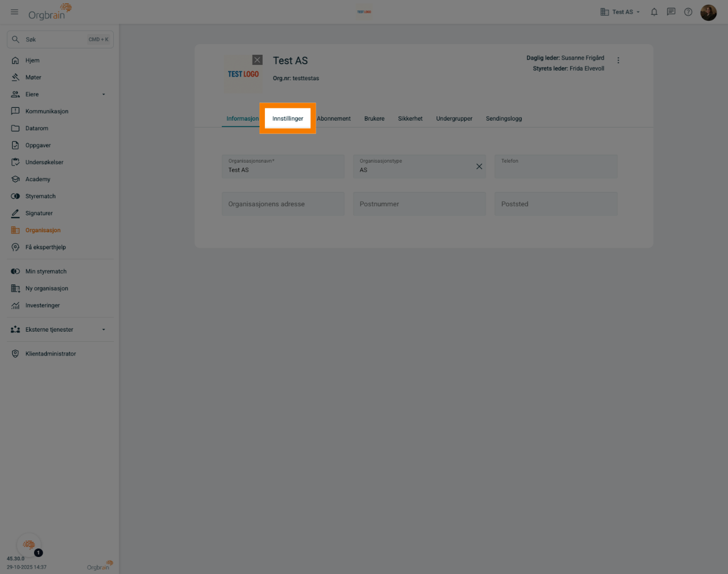
Task: Click the TEST LOGO organization thumbnail
Action: (x=243, y=74)
